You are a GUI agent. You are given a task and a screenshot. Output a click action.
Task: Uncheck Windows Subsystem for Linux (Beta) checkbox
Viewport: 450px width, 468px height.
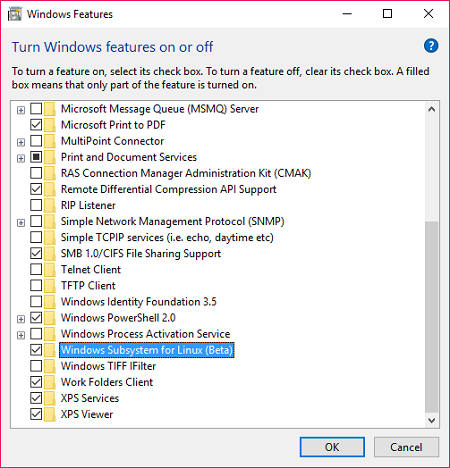click(x=36, y=350)
